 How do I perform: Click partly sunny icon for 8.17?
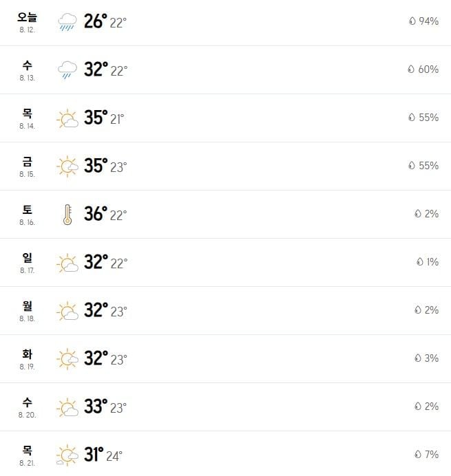(67, 263)
